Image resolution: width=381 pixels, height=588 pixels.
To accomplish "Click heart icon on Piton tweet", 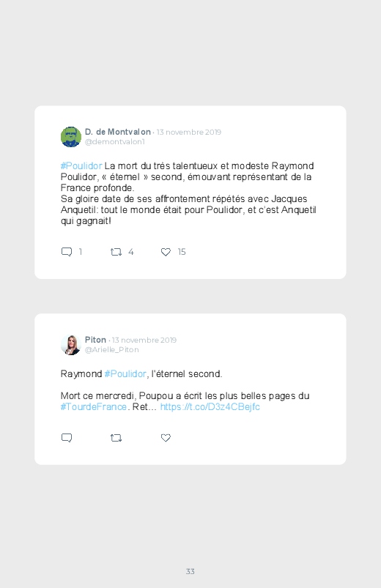I will (x=166, y=438).
